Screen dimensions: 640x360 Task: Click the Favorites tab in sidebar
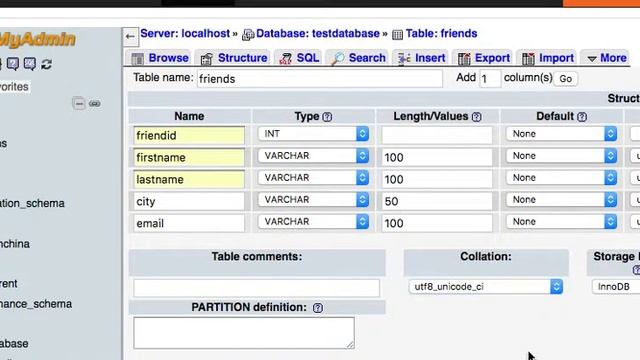pyautogui.click(x=14, y=87)
